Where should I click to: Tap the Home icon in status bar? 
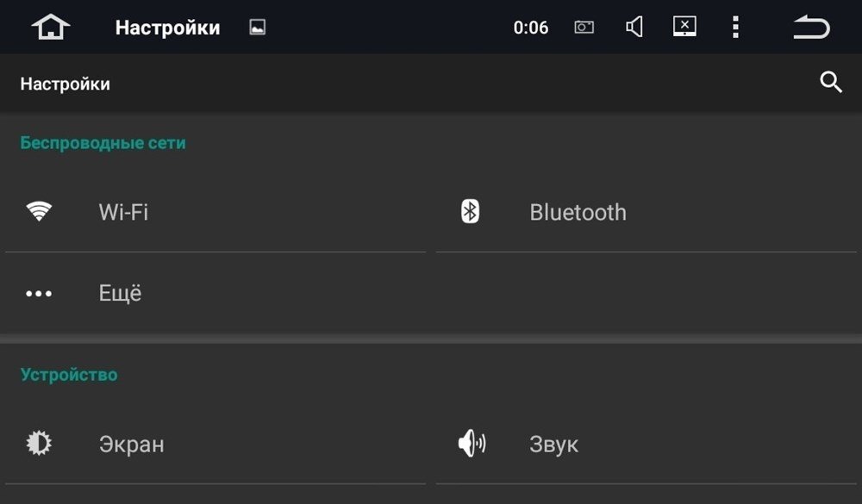(51, 28)
